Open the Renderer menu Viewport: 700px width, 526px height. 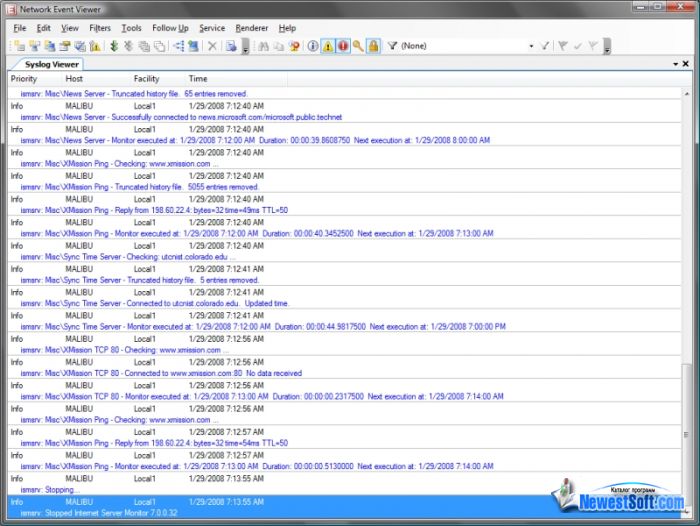251,28
